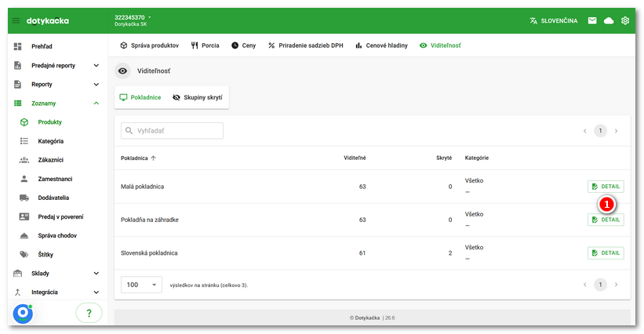Click the Sklady warehouse icon
Image resolution: width=644 pixels, height=334 pixels.
[x=18, y=274]
